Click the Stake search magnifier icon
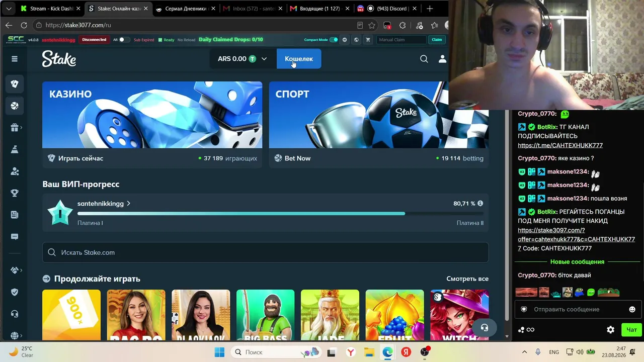 coord(424,59)
